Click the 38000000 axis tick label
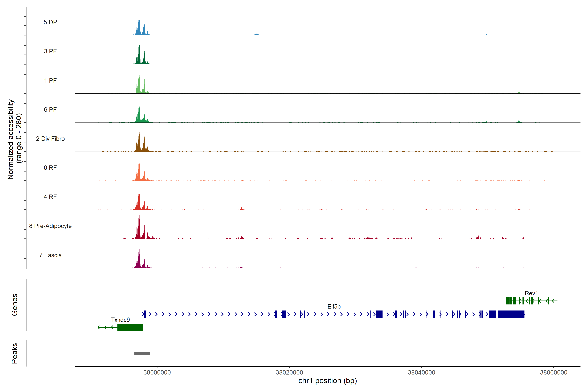This screenshot has height=392, width=588. point(157,372)
